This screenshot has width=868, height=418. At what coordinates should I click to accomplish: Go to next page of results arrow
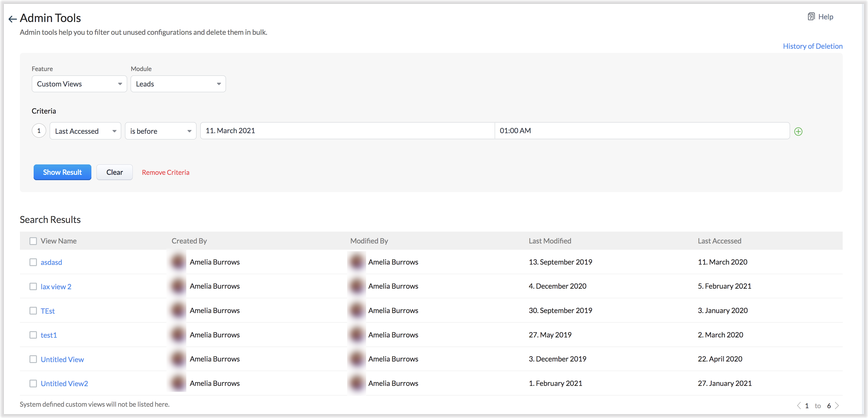pyautogui.click(x=837, y=406)
